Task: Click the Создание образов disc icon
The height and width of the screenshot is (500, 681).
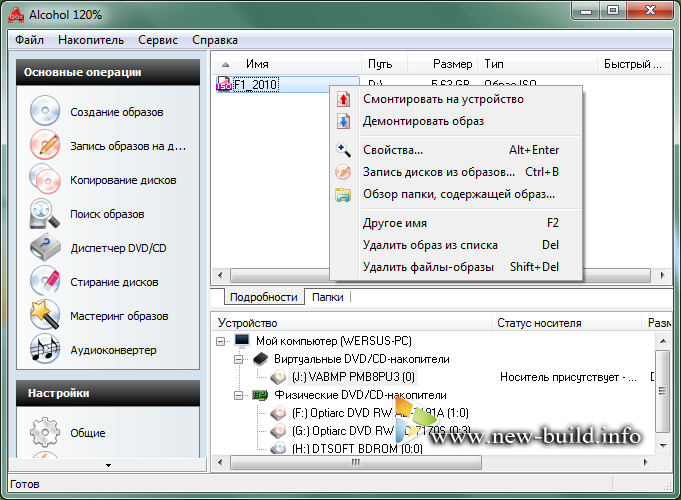Action: coord(45,111)
